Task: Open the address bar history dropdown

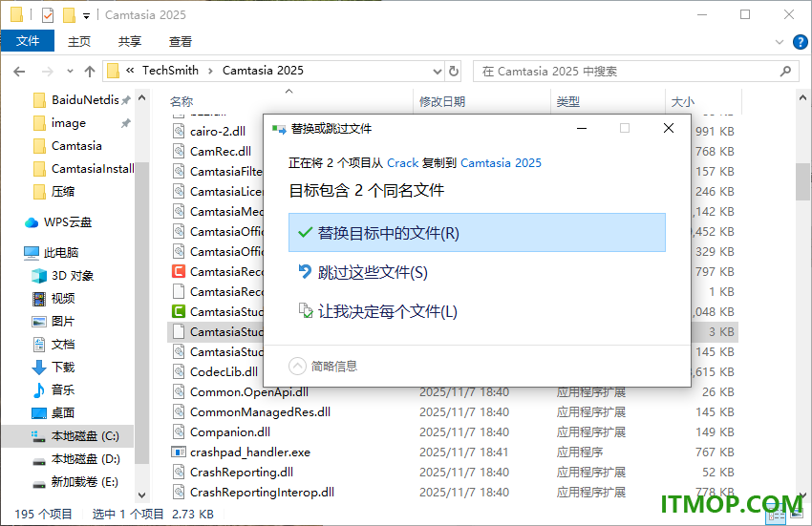Action: click(438, 72)
